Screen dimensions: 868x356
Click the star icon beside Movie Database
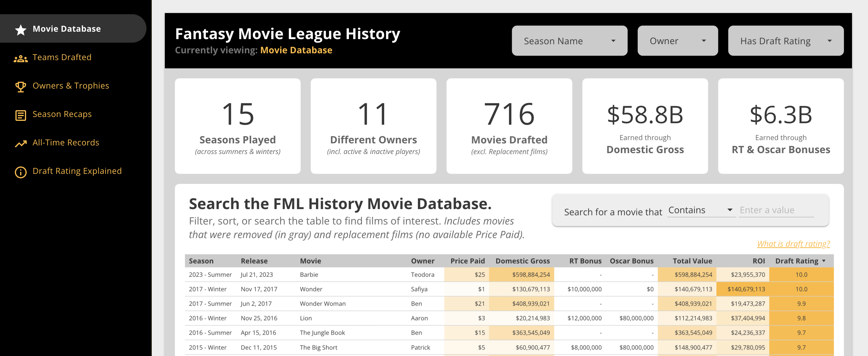(x=20, y=30)
